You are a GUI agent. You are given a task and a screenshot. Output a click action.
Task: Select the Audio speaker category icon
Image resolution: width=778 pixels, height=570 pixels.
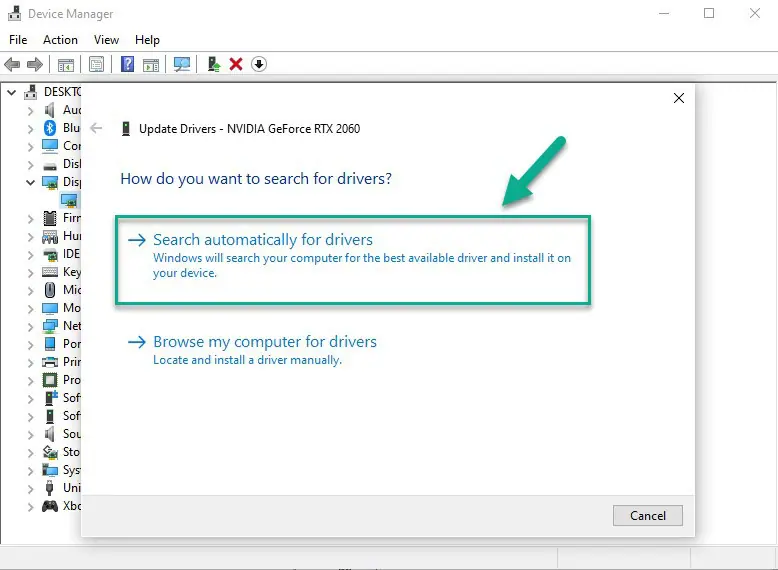[50, 110]
